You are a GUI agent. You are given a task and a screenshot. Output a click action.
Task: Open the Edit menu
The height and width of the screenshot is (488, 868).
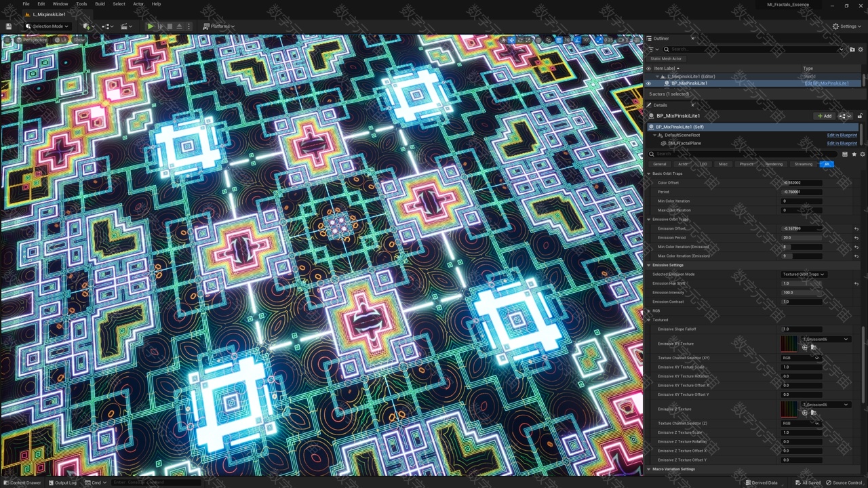(41, 4)
